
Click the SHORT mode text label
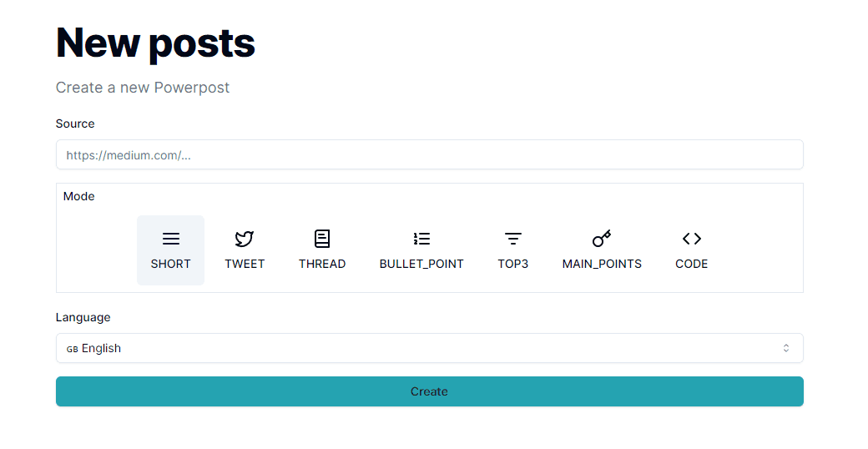[171, 264]
